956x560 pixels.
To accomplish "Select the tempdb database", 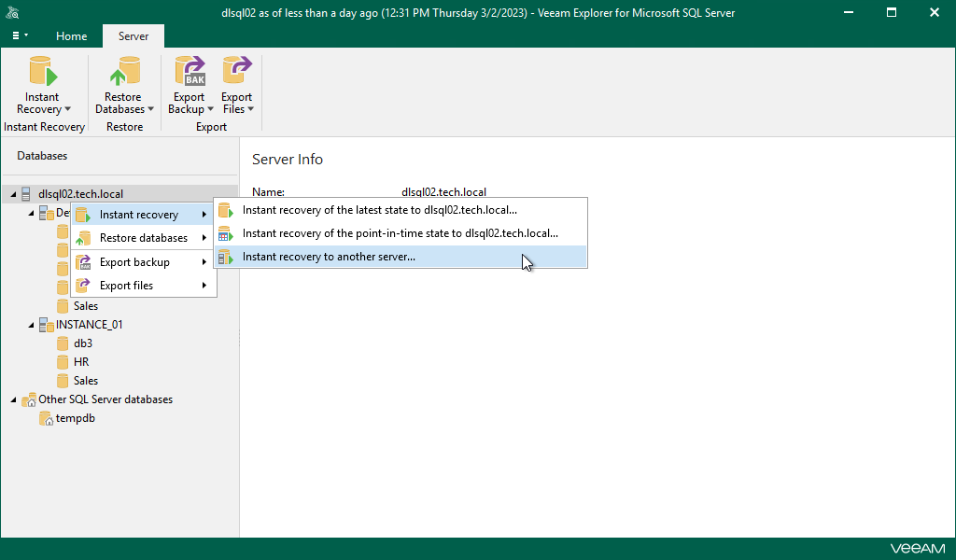I will [x=76, y=418].
